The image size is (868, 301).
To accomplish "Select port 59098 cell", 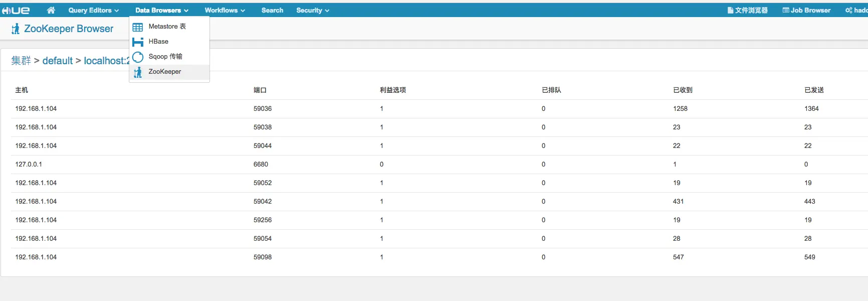I will tap(263, 257).
